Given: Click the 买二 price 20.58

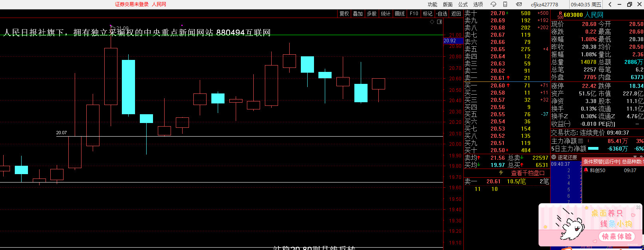Looking at the screenshot, I should pyautogui.click(x=498, y=93).
